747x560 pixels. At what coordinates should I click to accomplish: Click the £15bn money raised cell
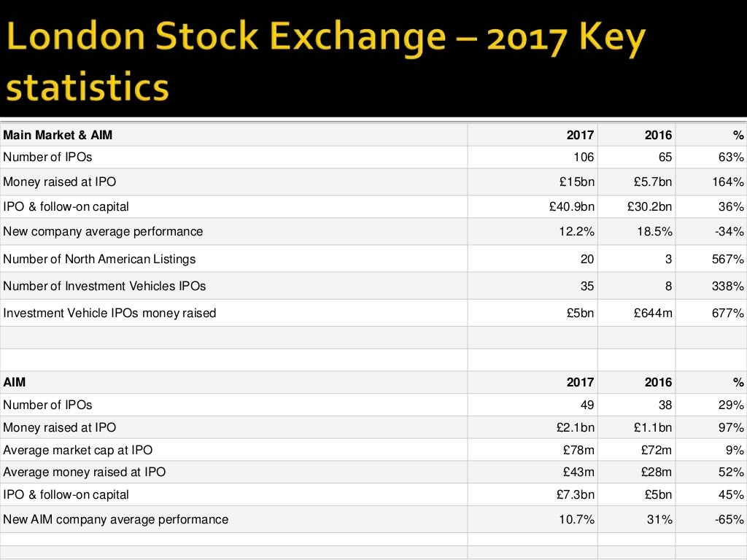click(533, 182)
